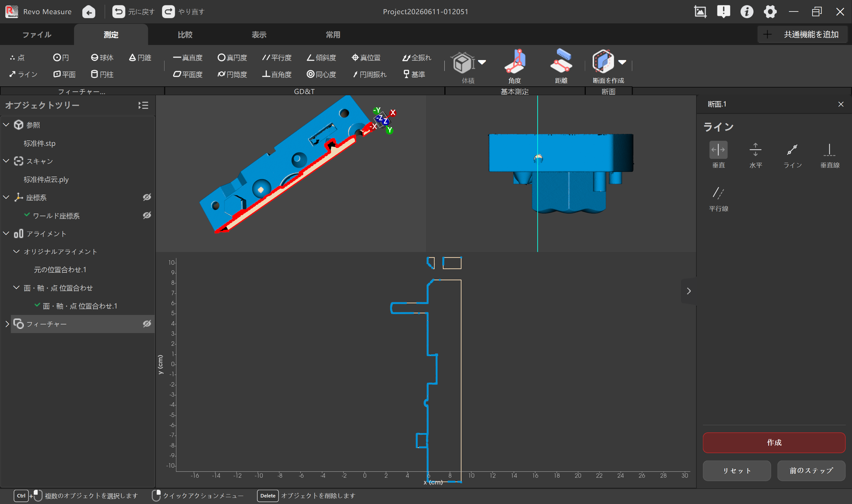The width and height of the screenshot is (852, 504).
Task: Choose the 平行線 parallel line mode
Action: coord(718,199)
